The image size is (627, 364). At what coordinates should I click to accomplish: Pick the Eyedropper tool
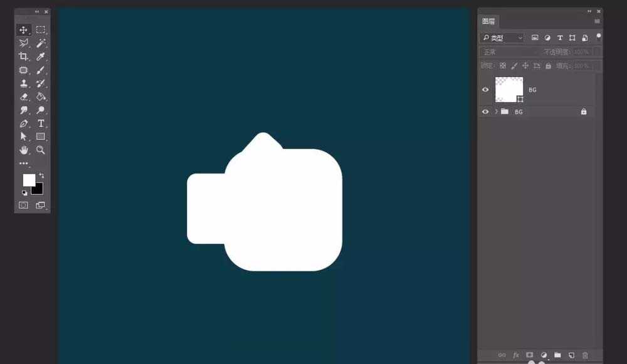coord(40,56)
